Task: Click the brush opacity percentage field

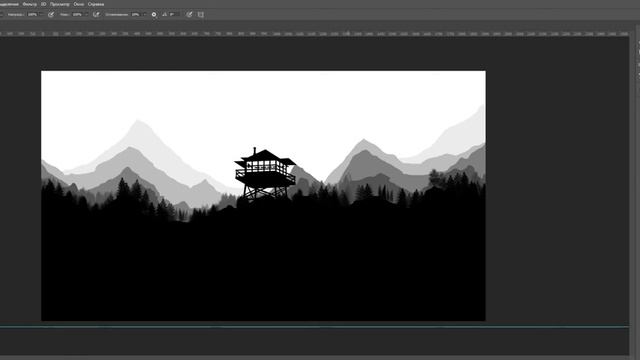Action: point(32,14)
